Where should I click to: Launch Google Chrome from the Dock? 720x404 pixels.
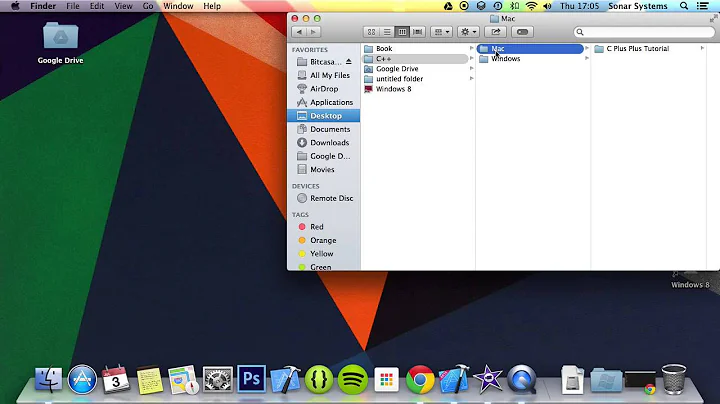pos(420,379)
